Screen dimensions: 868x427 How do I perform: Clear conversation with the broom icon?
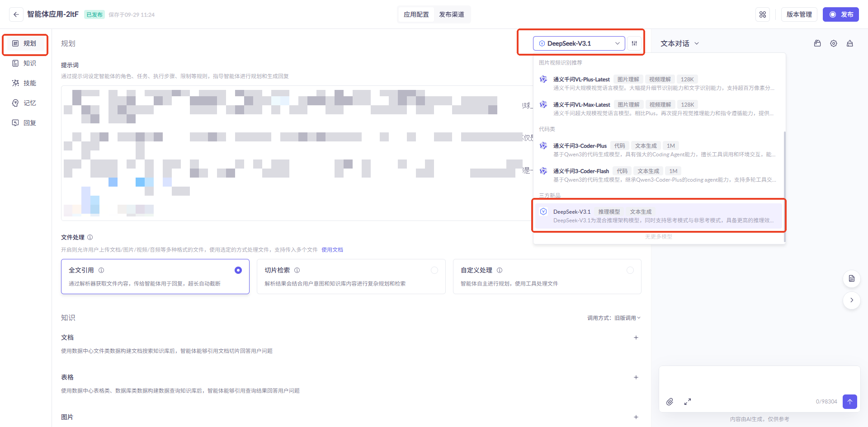pos(850,43)
